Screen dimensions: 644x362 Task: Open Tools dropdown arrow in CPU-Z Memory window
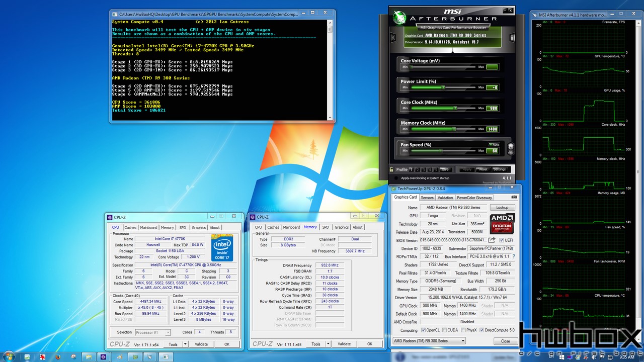[328, 344]
